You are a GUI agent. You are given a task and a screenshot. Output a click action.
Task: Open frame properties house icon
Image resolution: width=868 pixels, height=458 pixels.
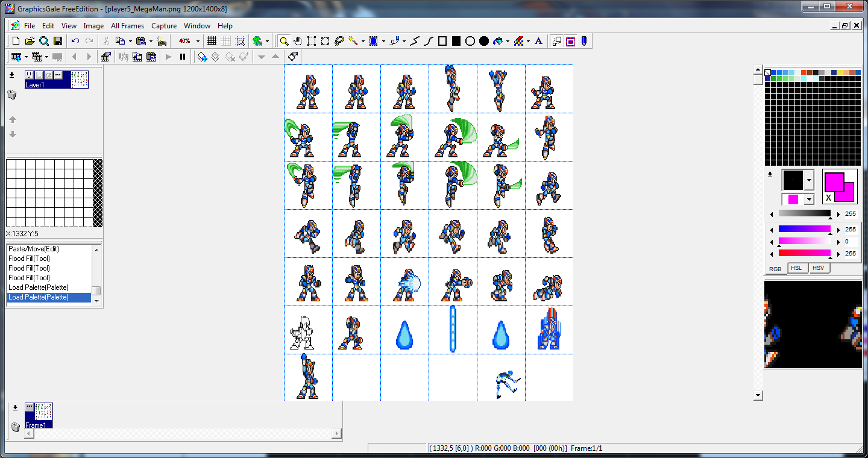(106, 57)
